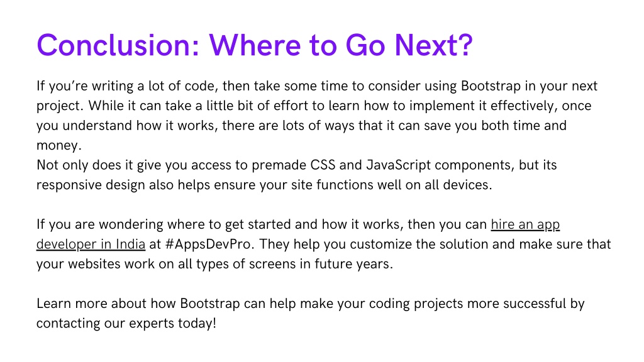Click the line "your websites work on all types"
The width and height of the screenshot is (644, 362).
point(215,264)
